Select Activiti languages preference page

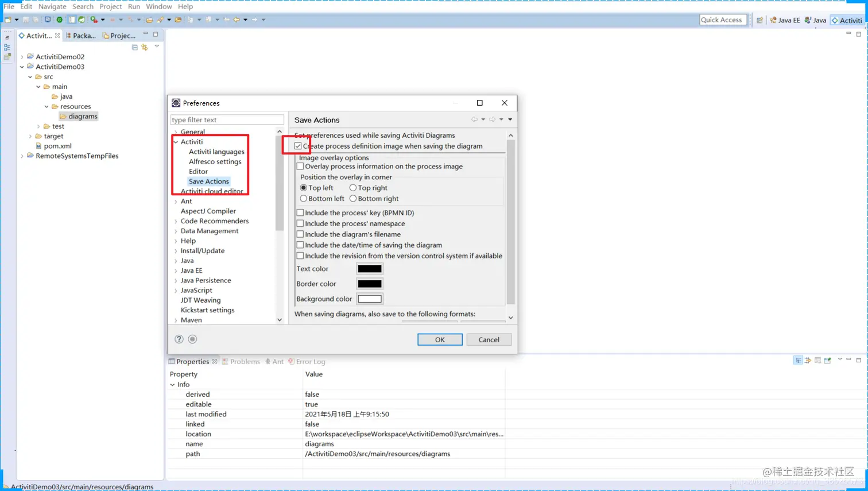click(x=216, y=152)
